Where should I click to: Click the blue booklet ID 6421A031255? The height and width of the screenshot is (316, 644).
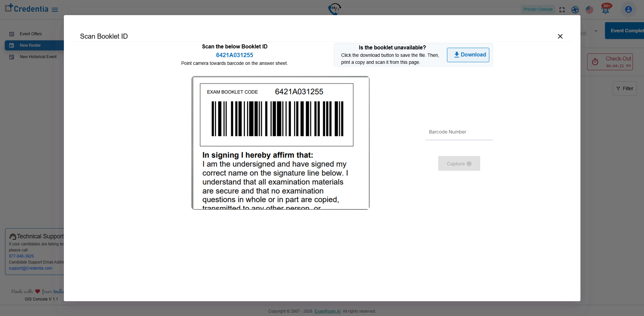(234, 55)
